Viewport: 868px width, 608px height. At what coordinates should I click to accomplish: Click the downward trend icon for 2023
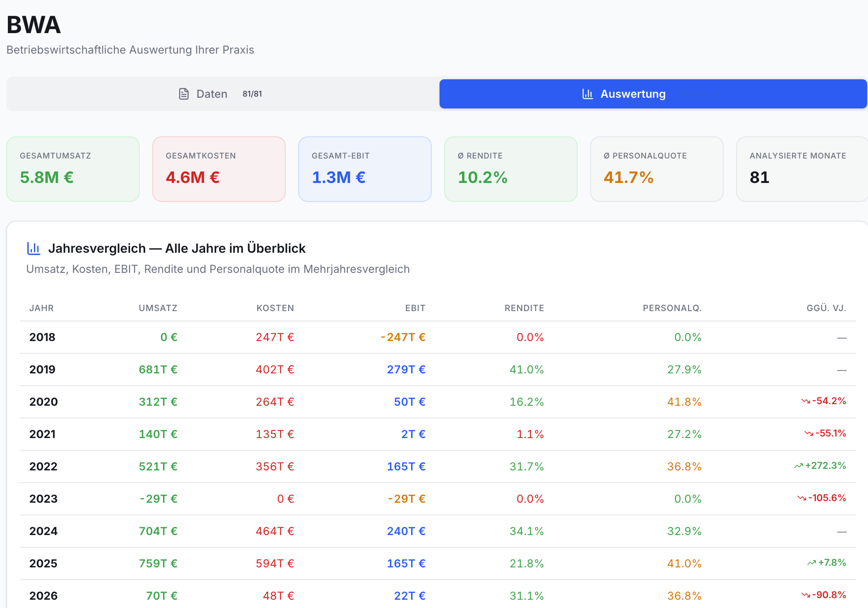pos(802,498)
